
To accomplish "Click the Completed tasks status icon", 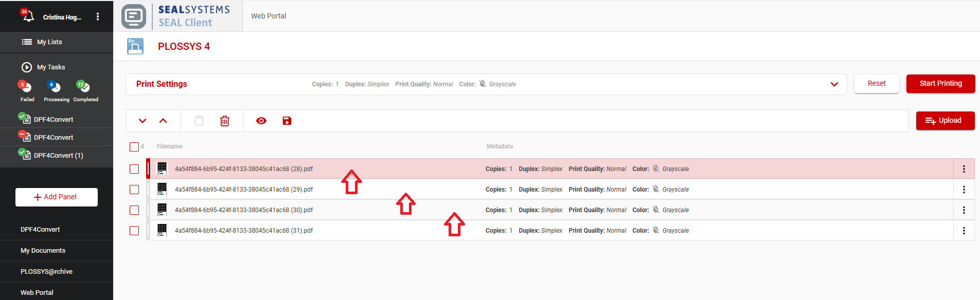I will 83,87.
